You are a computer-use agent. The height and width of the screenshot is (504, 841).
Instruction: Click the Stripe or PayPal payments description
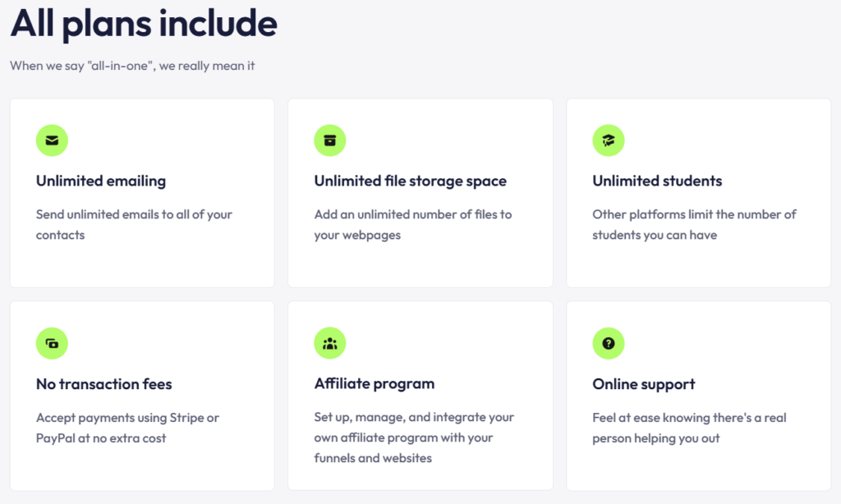[x=127, y=428]
